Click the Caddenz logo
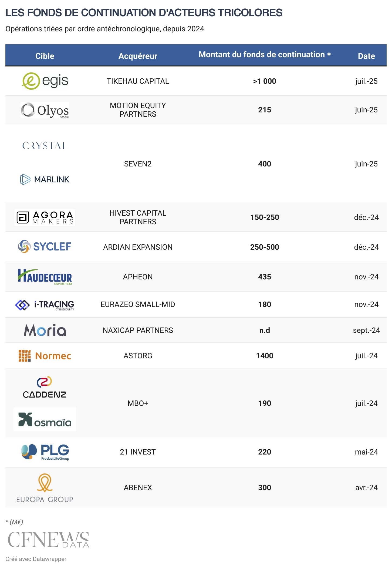392x568 pixels. pos(45,387)
